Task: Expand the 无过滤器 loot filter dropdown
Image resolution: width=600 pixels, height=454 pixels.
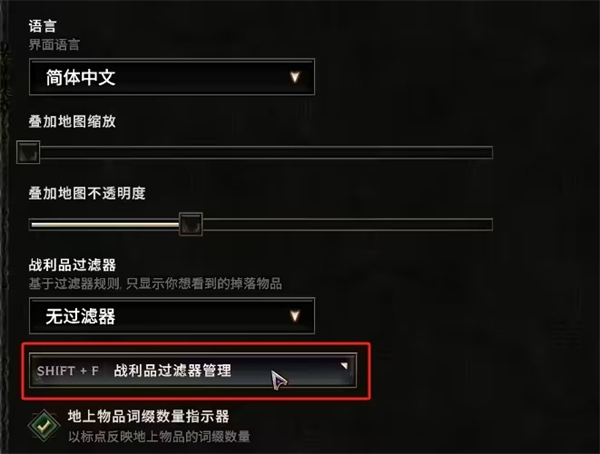Action: [x=172, y=316]
